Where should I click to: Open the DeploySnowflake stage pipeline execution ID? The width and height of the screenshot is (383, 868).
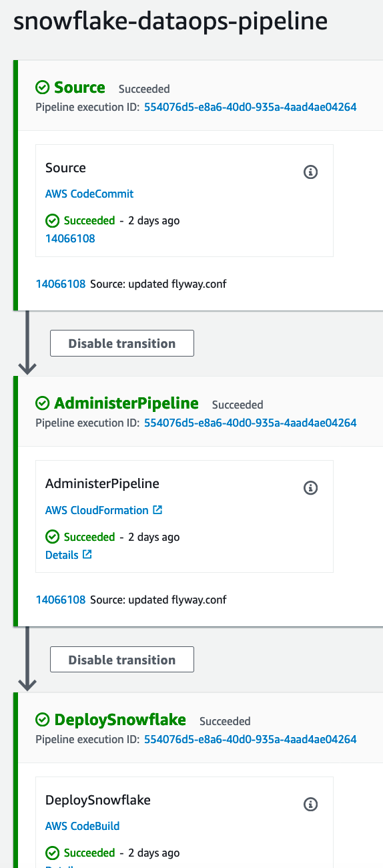(250, 739)
